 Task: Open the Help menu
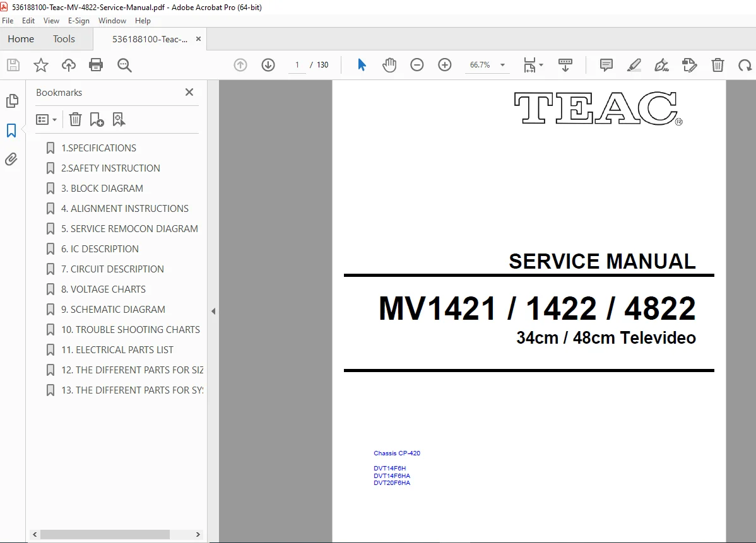tap(143, 21)
